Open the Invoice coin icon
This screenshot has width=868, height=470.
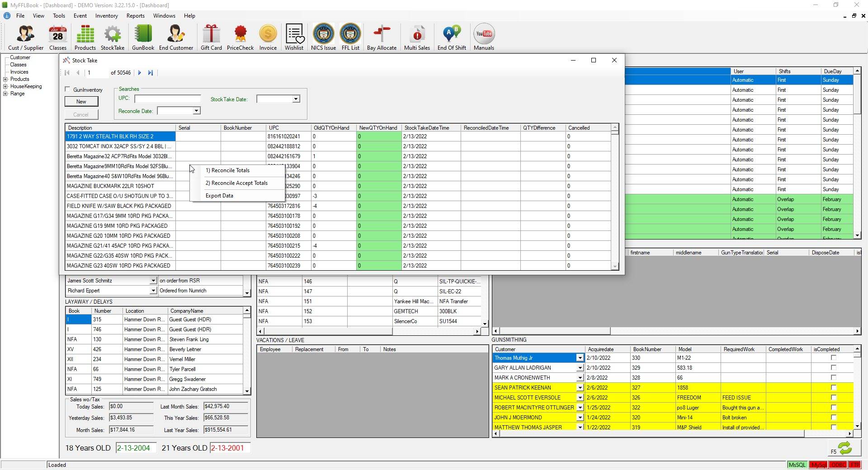pyautogui.click(x=268, y=37)
